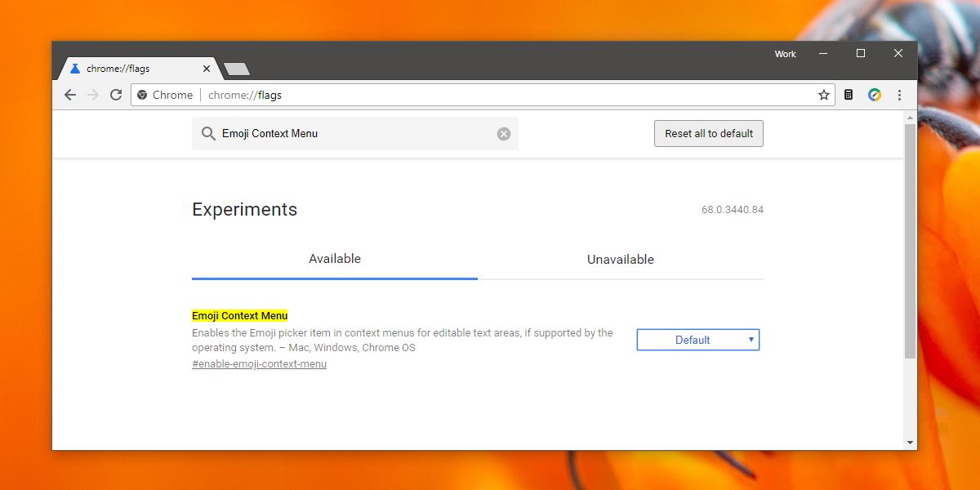The height and width of the screenshot is (490, 980).
Task: Switch to the Unavailable tab
Action: tap(621, 260)
